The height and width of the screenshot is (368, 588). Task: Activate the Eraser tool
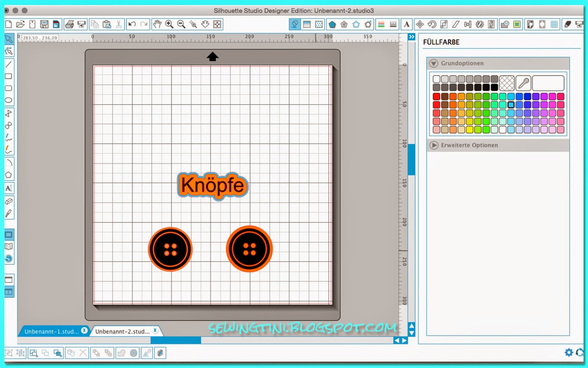coord(9,201)
